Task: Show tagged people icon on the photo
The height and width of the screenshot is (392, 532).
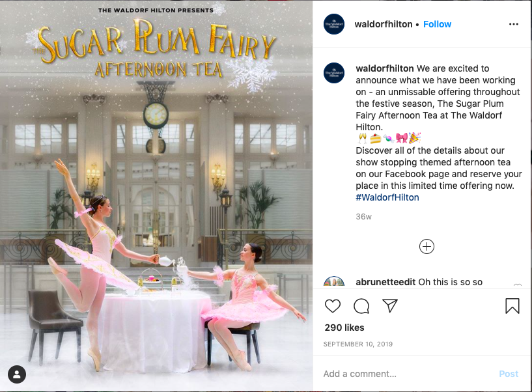Action: click(x=17, y=374)
